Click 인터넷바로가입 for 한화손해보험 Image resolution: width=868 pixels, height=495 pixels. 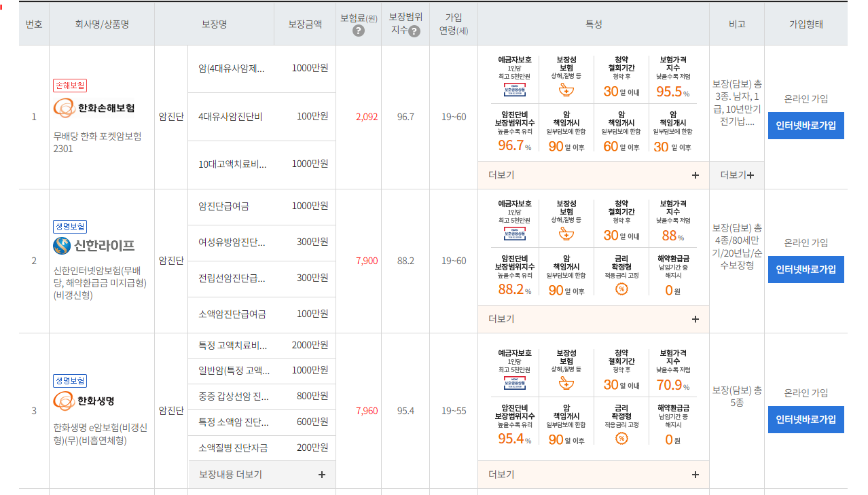[x=806, y=126]
